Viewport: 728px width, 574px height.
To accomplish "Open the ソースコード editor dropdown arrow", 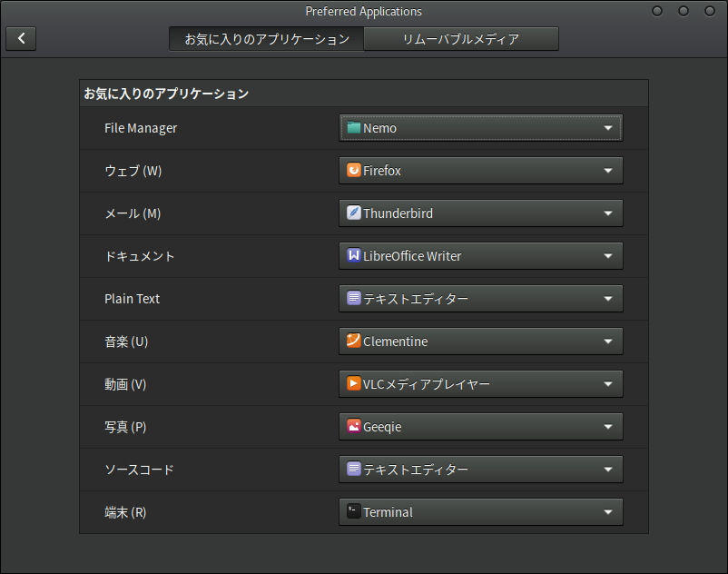I will (x=608, y=470).
